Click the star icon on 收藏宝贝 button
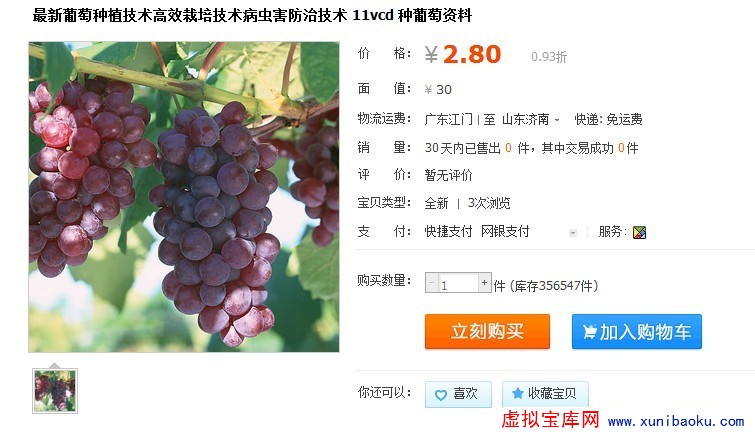 pyautogui.click(x=517, y=393)
